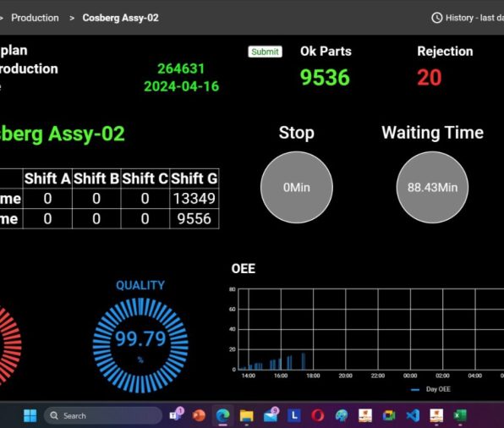Click the 18:00 label on OEE axis

313,376
